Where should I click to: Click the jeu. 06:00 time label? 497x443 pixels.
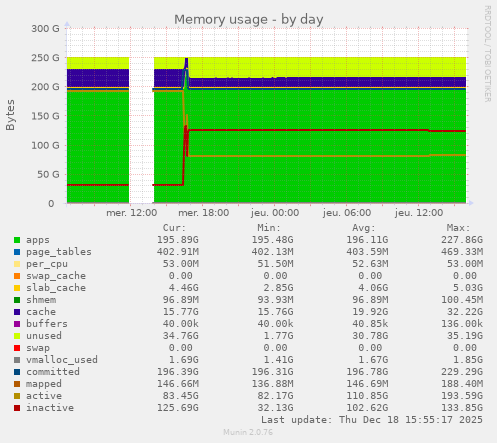pyautogui.click(x=347, y=213)
